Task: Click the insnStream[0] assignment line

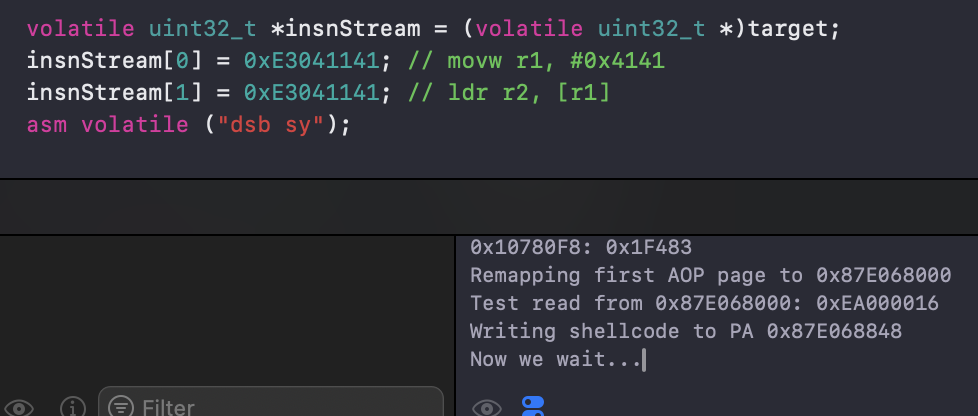Action: point(200,62)
